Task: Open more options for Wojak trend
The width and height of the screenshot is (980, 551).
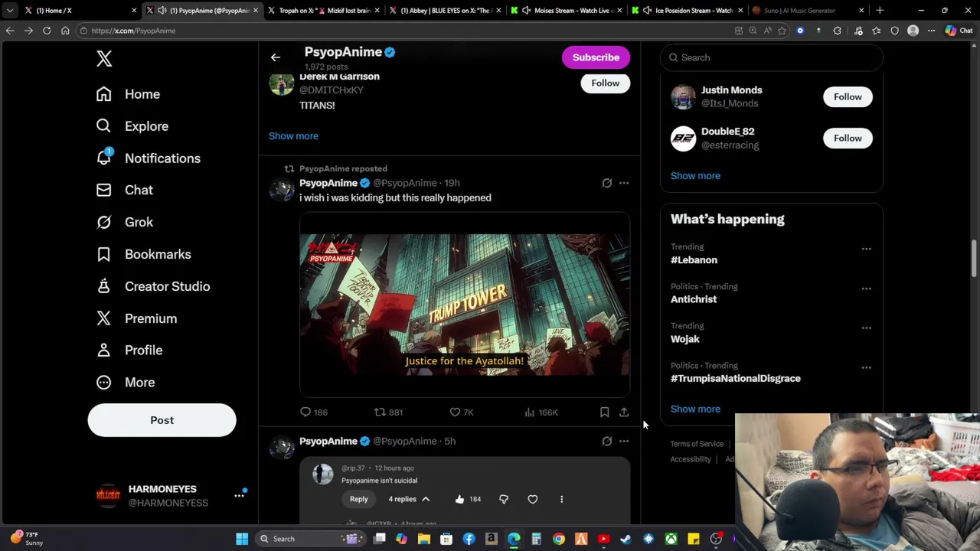Action: (x=866, y=328)
